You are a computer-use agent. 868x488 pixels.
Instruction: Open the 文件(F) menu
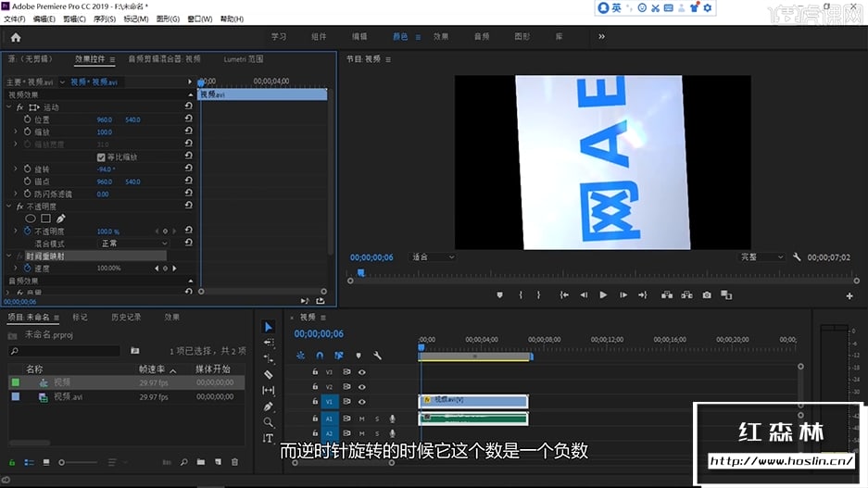15,19
